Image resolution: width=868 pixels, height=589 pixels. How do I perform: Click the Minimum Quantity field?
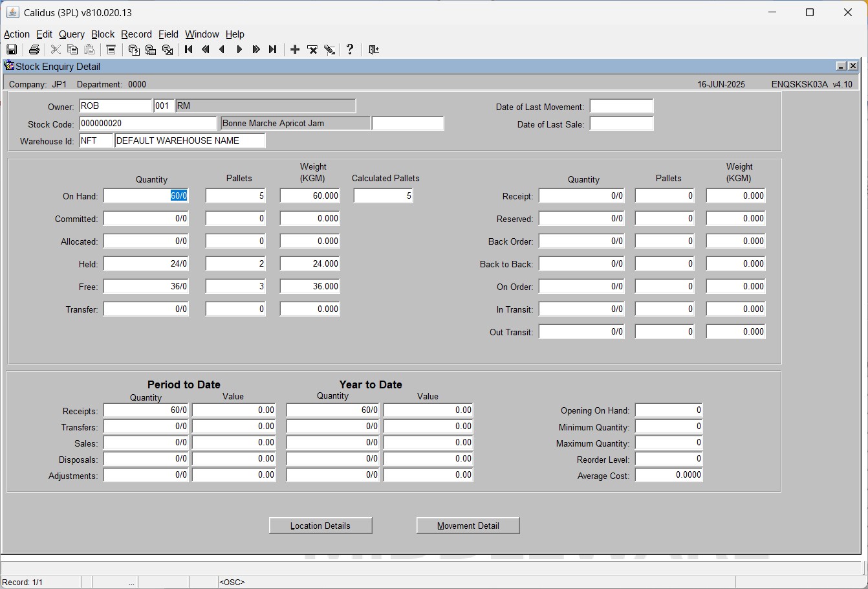click(x=669, y=427)
